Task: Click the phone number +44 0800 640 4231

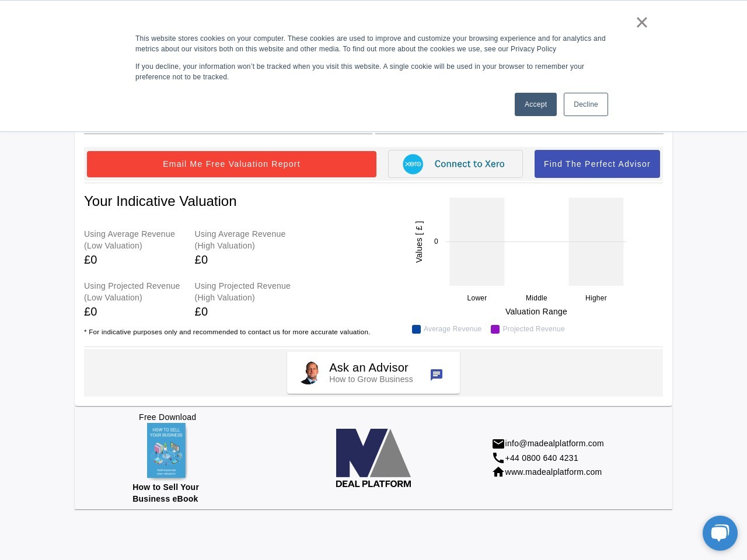Action: click(x=542, y=458)
